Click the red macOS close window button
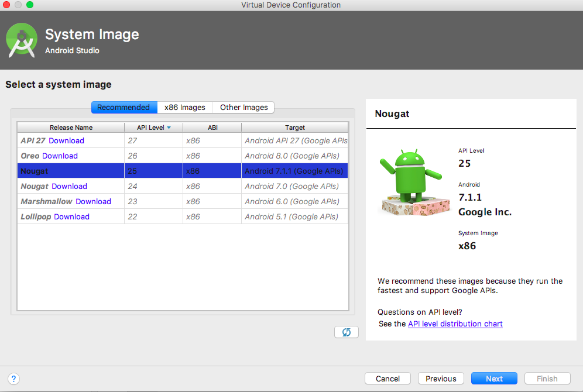 (x=6, y=5)
